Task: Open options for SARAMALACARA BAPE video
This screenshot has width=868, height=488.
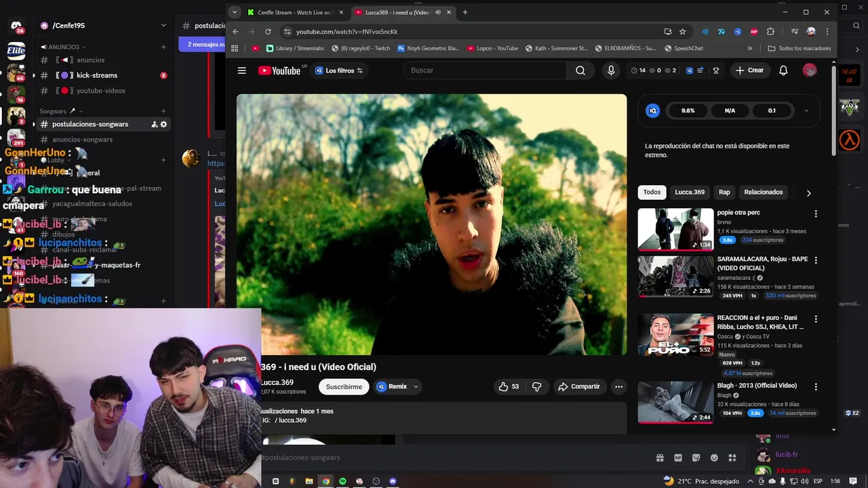Action: click(816, 260)
